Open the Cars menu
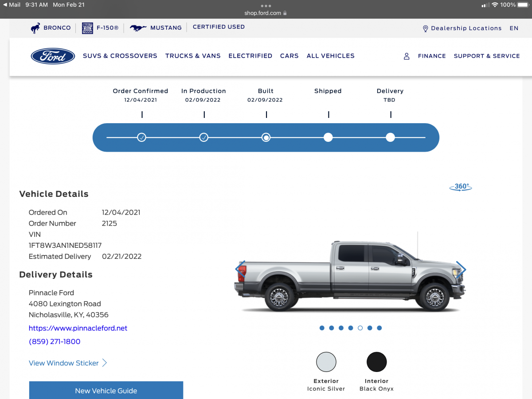 [289, 56]
